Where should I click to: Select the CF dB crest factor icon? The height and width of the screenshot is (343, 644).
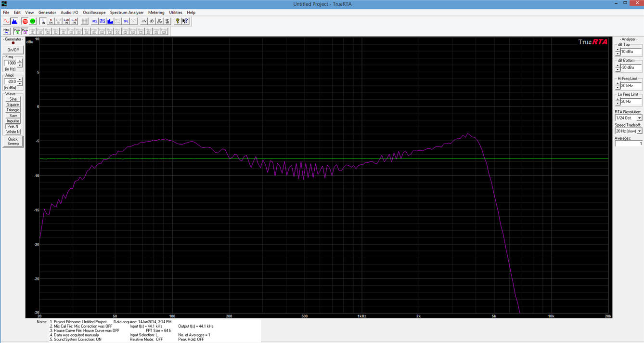pyautogui.click(x=167, y=21)
